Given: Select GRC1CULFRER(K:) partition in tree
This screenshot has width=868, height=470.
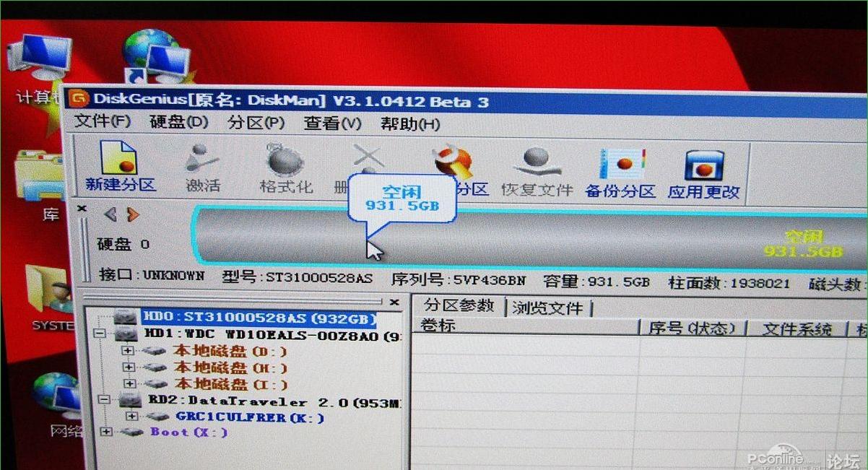Looking at the screenshot, I should tap(250, 417).
